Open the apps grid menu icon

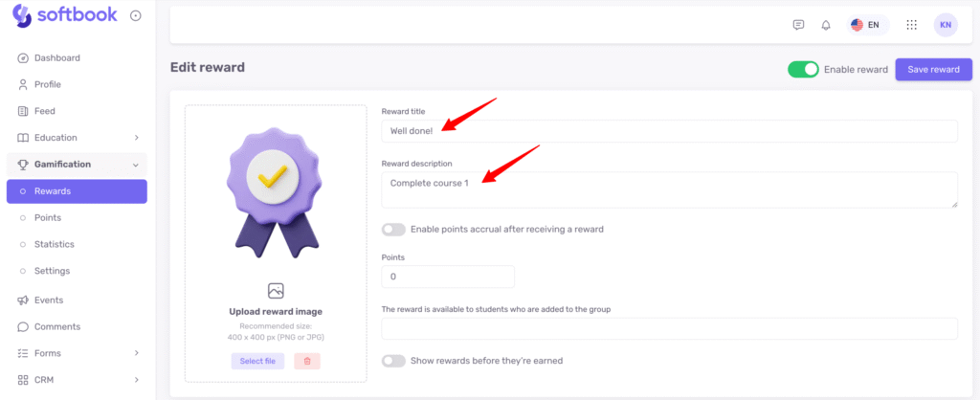pyautogui.click(x=911, y=25)
